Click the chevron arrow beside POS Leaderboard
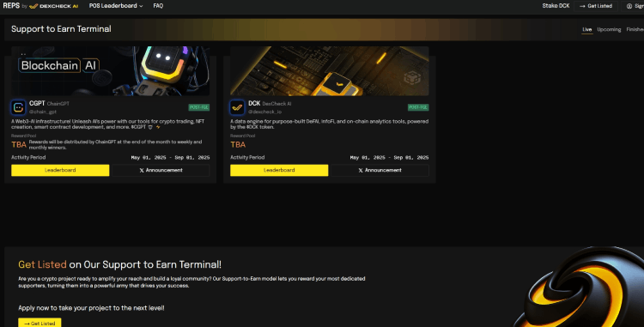Image resolution: width=644 pixels, height=327 pixels. pyautogui.click(x=141, y=6)
